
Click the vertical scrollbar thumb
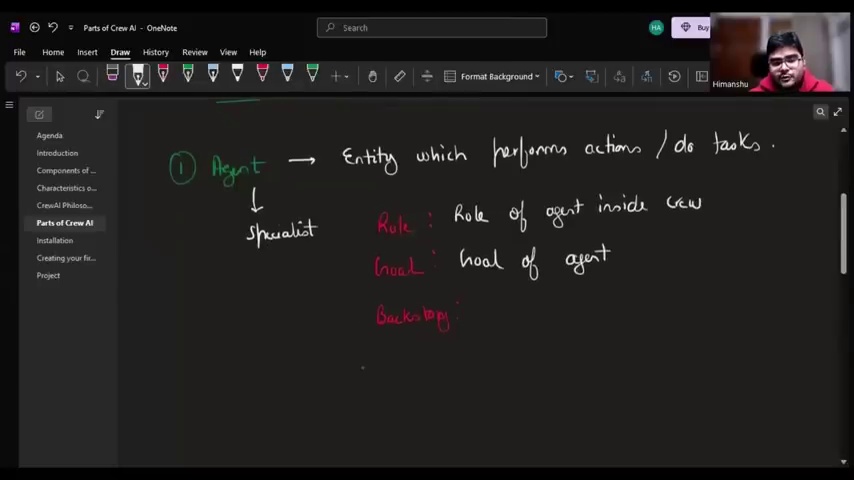[x=844, y=233]
